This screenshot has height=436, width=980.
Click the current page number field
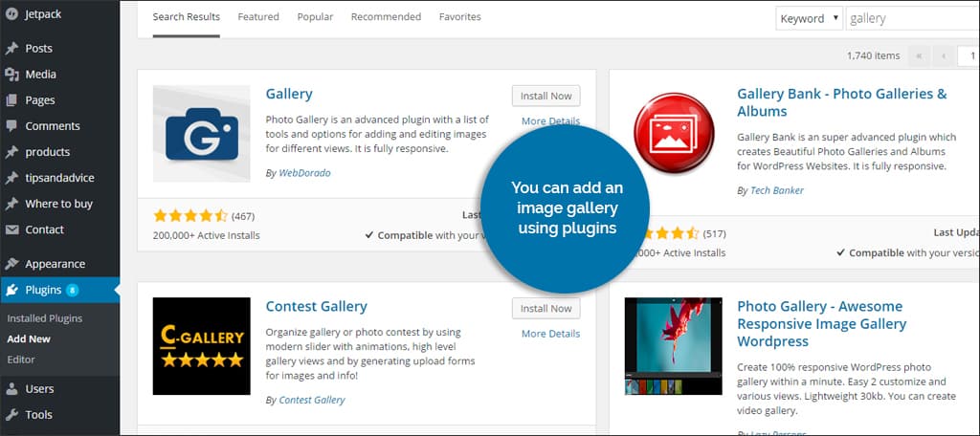coord(969,56)
